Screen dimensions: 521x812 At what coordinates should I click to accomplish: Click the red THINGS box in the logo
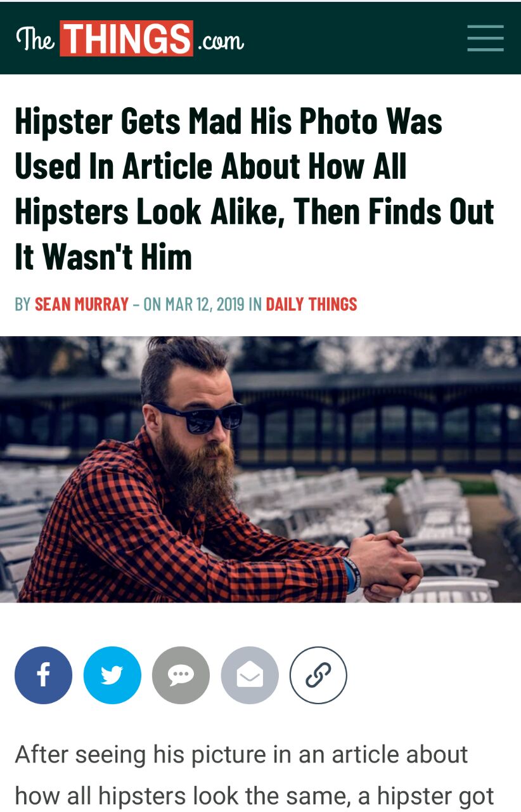126,39
